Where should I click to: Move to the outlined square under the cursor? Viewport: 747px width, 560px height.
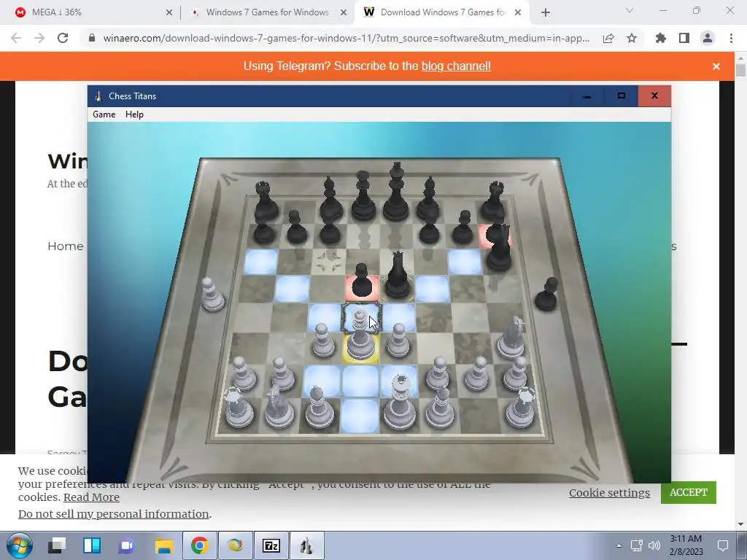click(361, 318)
